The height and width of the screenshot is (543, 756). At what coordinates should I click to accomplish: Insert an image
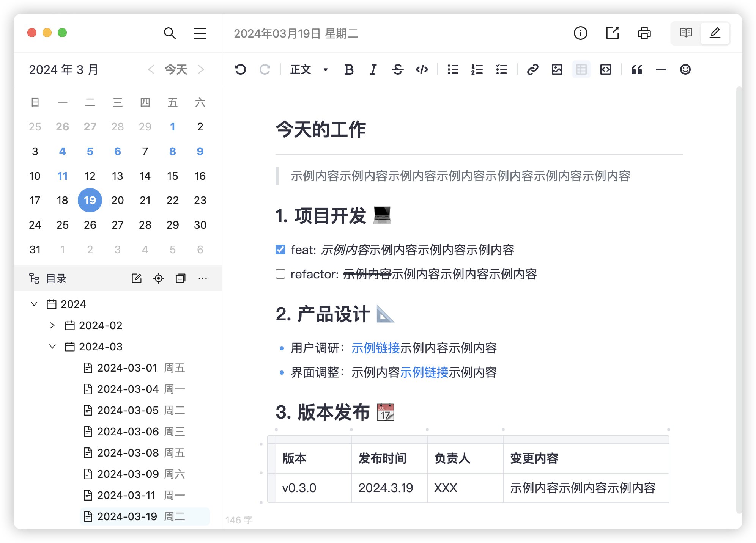coord(557,69)
